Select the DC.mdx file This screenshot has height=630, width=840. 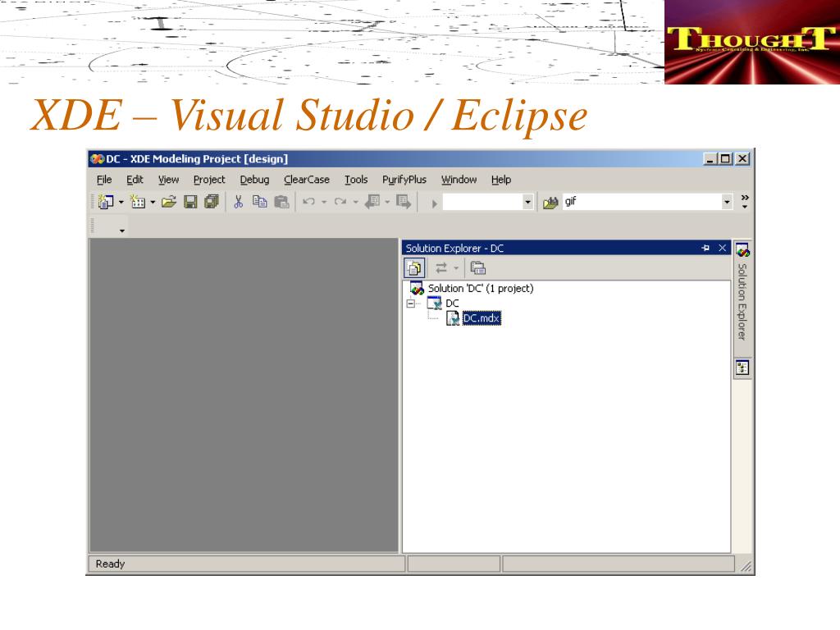481,318
